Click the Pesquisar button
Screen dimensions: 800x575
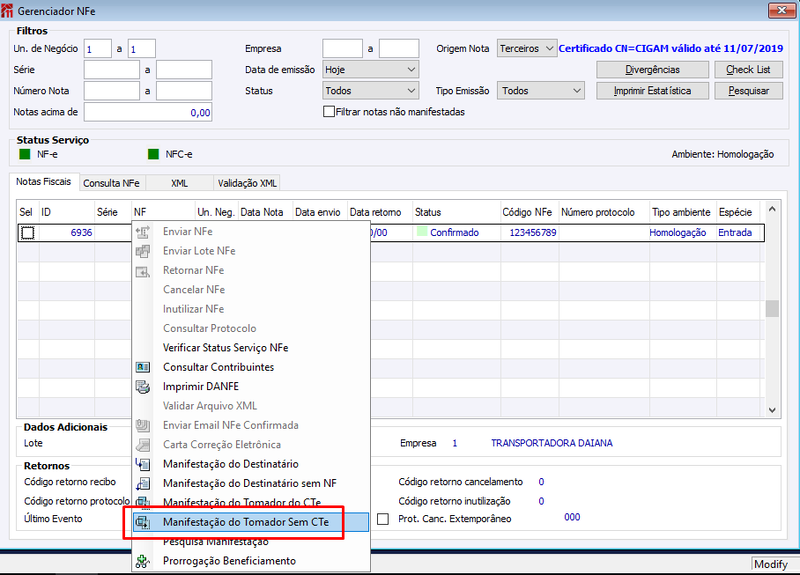point(748,91)
